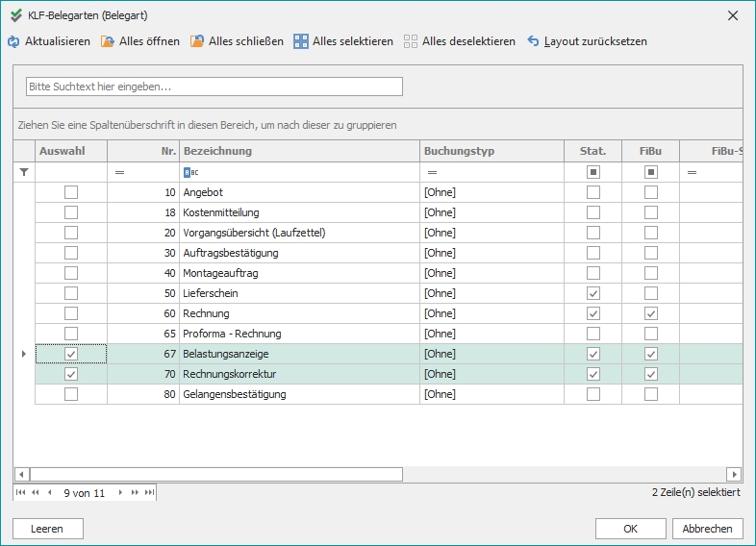756x546 pixels.
Task: Check the Auswahl box for Angebot
Action: tap(71, 192)
